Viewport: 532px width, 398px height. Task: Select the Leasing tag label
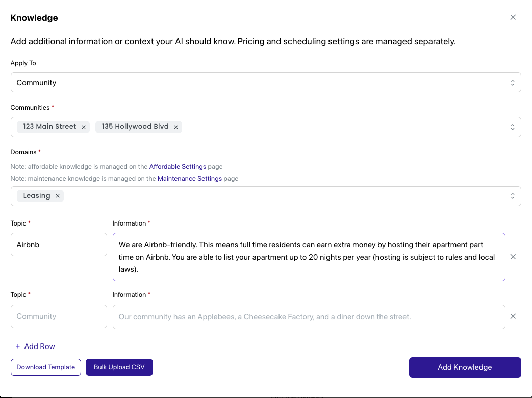pos(37,196)
